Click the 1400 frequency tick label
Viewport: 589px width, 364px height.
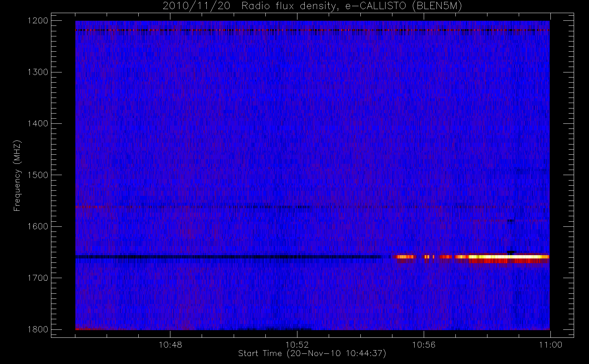click(38, 123)
